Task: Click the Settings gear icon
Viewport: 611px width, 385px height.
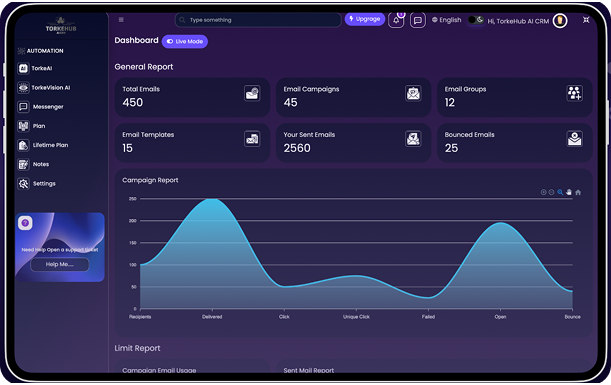Action: click(x=23, y=184)
